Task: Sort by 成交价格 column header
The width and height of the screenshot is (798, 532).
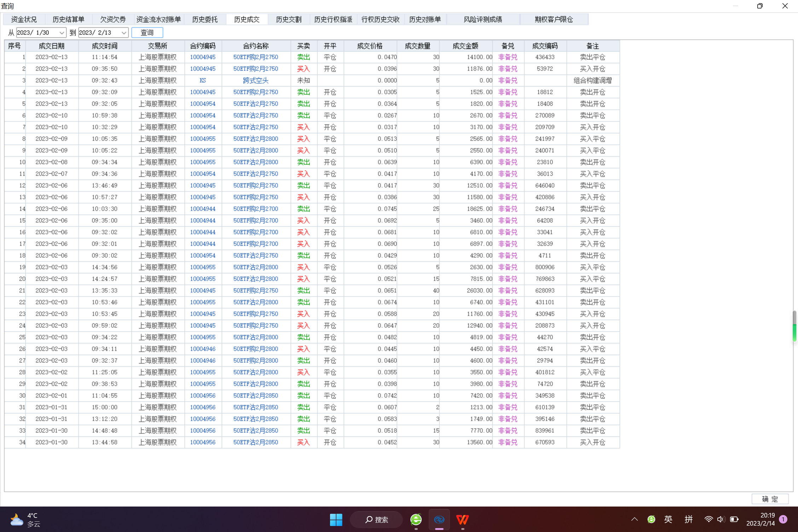Action: pos(370,46)
